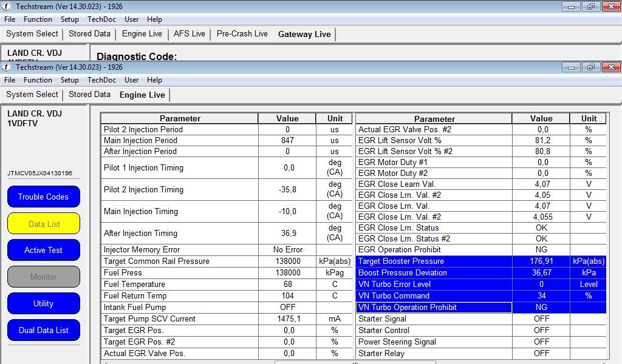
Task: Click the Trouble Codes button
Action: point(43,197)
